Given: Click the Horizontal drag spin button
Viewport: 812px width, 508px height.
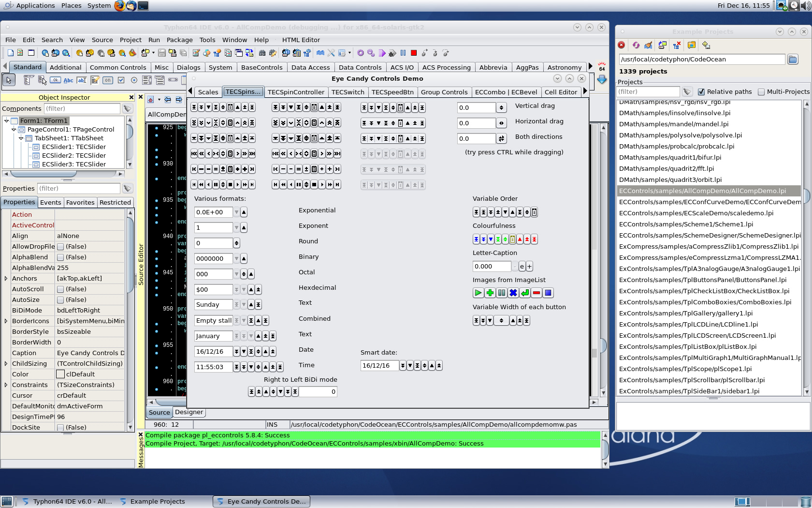Looking at the screenshot, I should (502, 123).
